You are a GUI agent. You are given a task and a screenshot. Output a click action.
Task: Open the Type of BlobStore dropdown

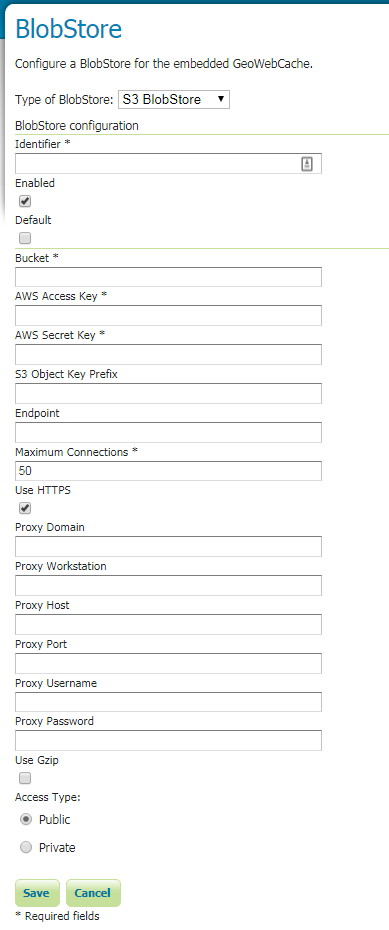pos(174,100)
